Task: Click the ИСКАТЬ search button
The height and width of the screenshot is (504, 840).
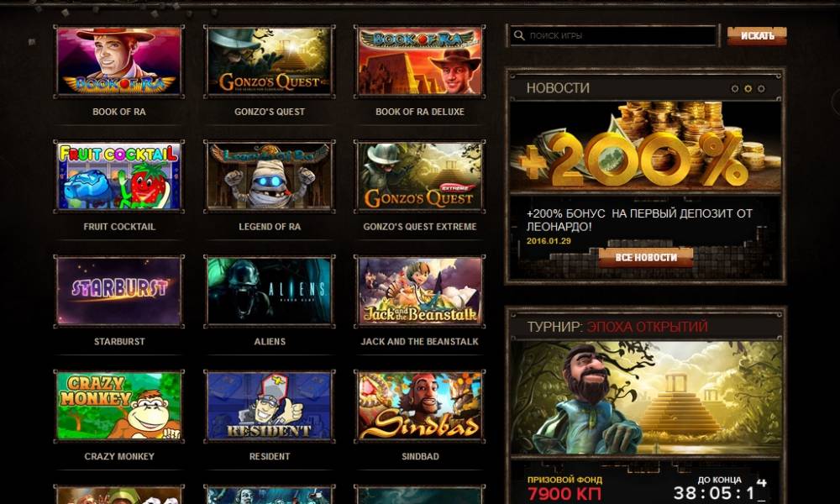Action: click(x=757, y=36)
